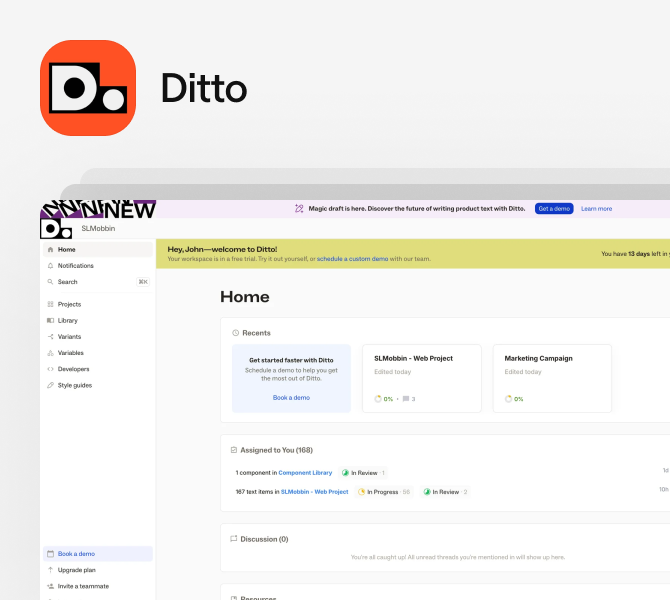Click the Discussion (0) heading

tap(264, 539)
